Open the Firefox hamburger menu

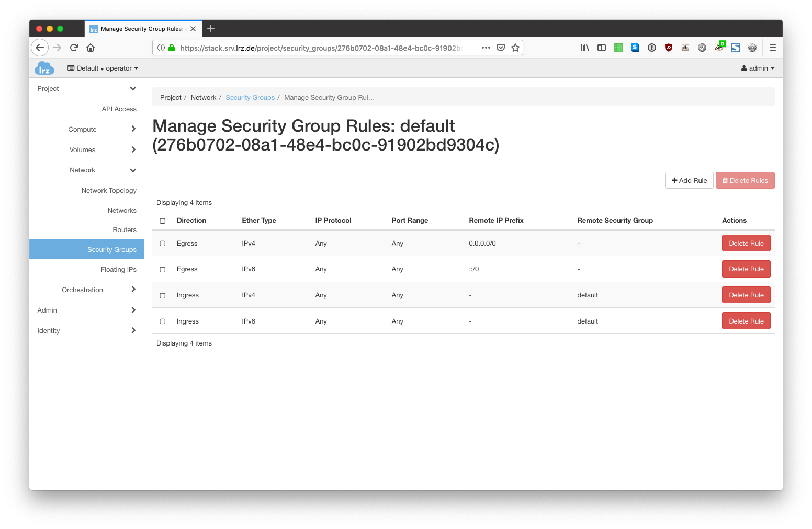pyautogui.click(x=772, y=48)
